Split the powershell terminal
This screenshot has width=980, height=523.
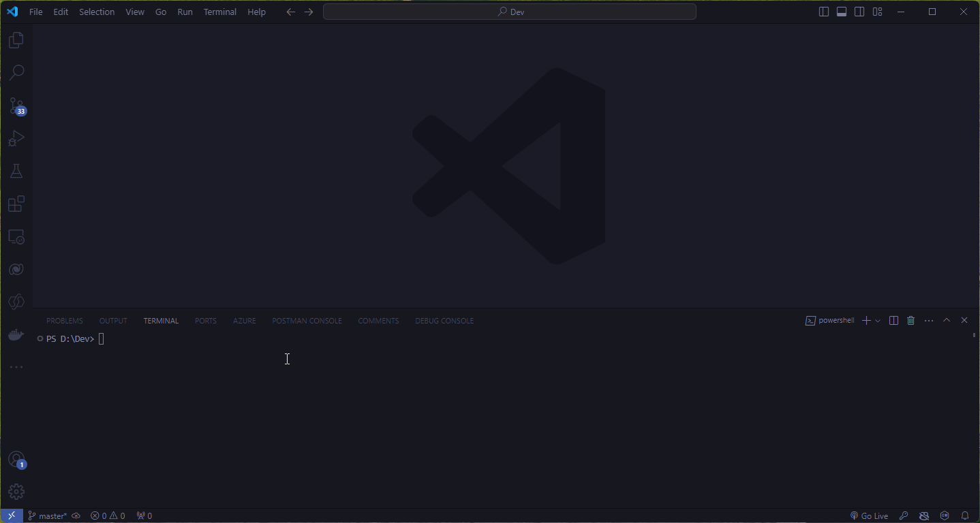(893, 320)
